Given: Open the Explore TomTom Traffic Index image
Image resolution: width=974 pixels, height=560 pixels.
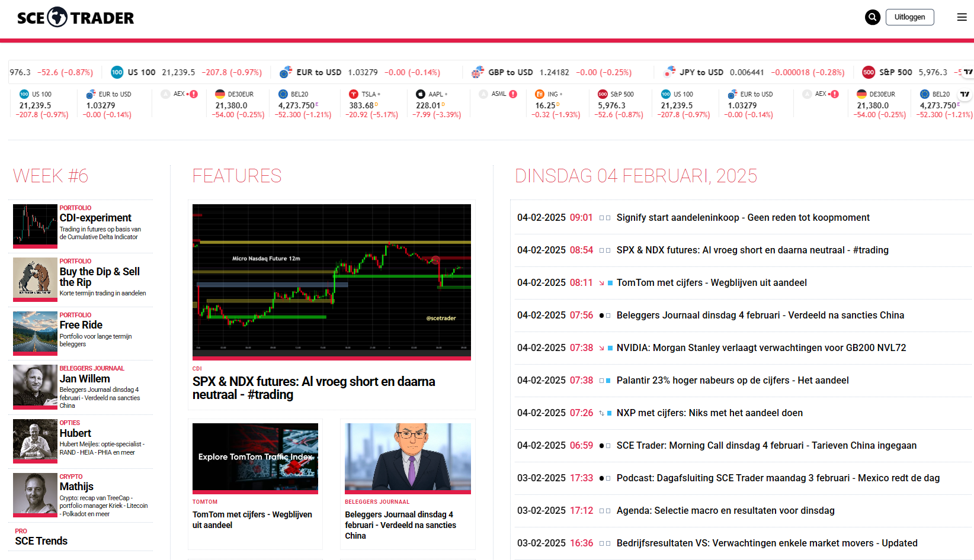Looking at the screenshot, I should 255,458.
